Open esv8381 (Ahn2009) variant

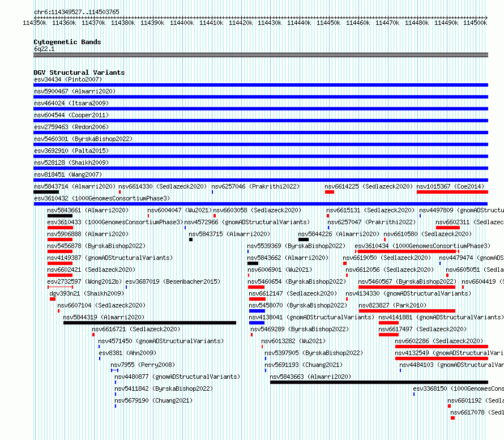pyautogui.click(x=127, y=353)
